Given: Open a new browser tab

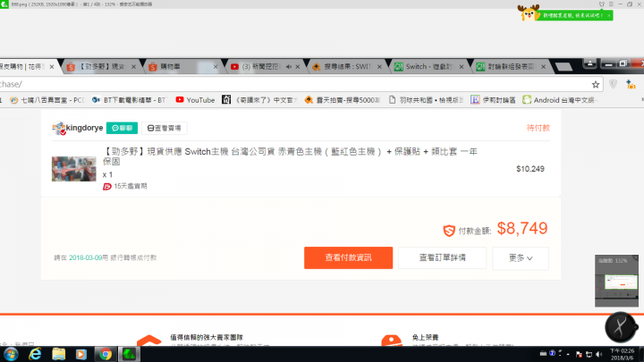Looking at the screenshot, I should coord(563,66).
